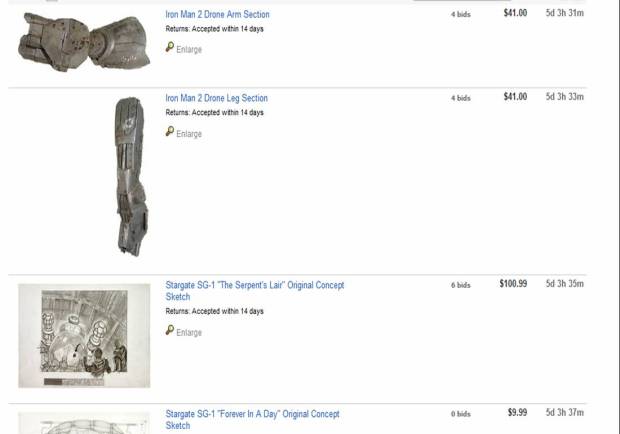Click the $9.99 price of Forever In A Day
The width and height of the screenshot is (620, 434).
pos(517,413)
